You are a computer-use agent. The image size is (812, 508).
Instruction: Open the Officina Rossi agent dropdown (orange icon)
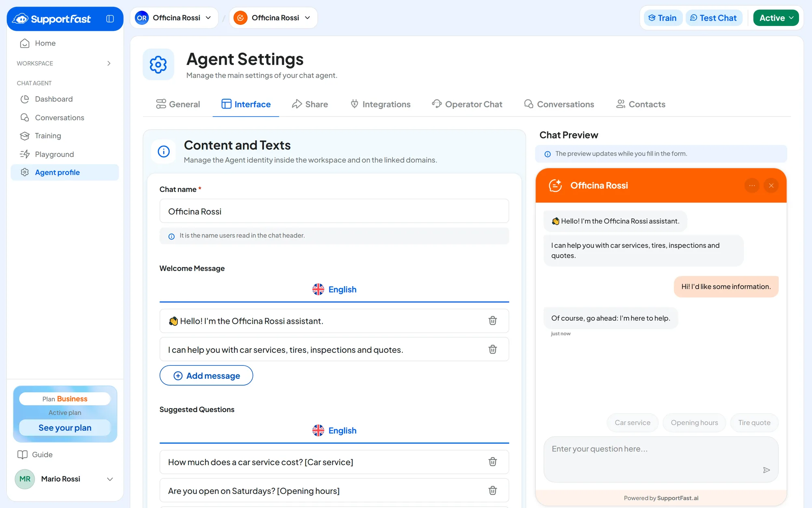click(273, 18)
